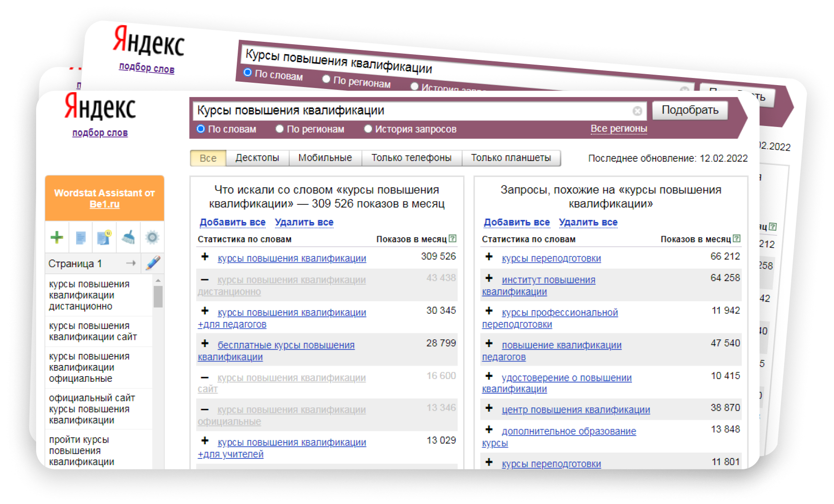834x504 pixels.
Task: Add 'бесплатные курсы повышения квалификации' with plus icon
Action: pyautogui.click(x=205, y=343)
